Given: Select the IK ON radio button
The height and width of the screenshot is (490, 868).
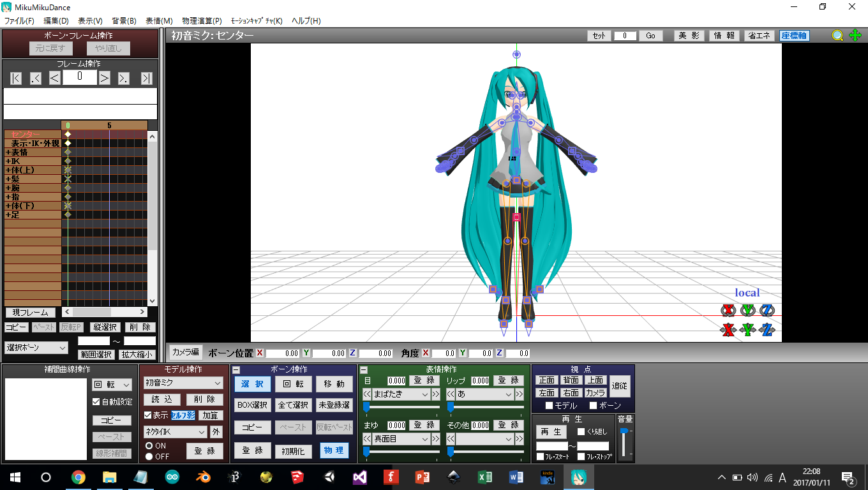Looking at the screenshot, I should pyautogui.click(x=149, y=446).
